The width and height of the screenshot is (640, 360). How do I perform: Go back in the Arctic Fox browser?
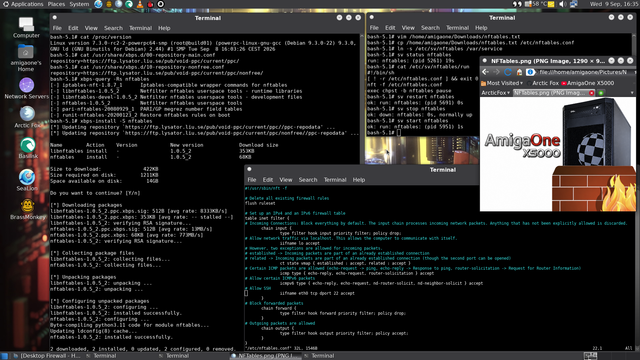(485, 72)
